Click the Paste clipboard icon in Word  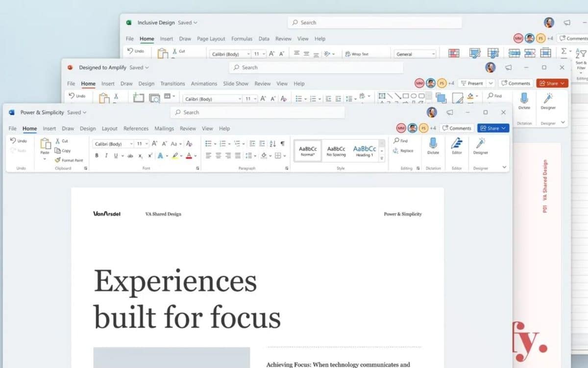coord(45,143)
